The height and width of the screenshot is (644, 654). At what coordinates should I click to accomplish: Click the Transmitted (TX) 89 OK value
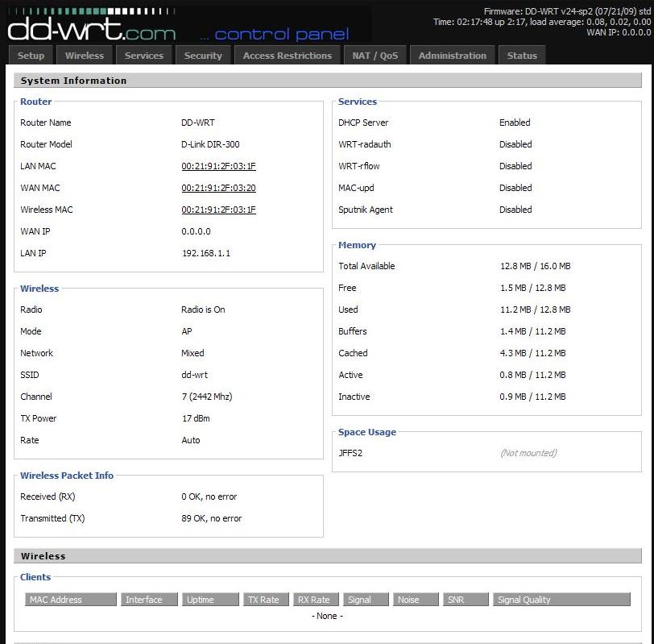coord(212,518)
